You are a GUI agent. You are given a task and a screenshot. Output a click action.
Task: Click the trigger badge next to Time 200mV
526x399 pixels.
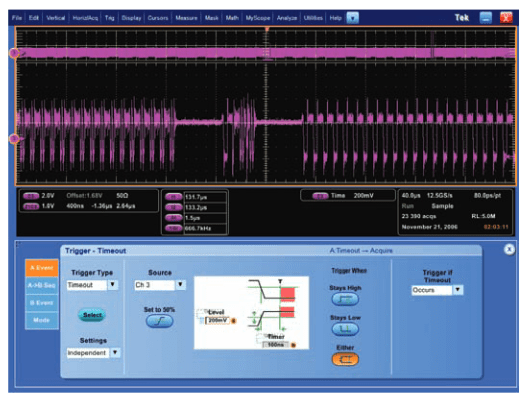[320, 196]
